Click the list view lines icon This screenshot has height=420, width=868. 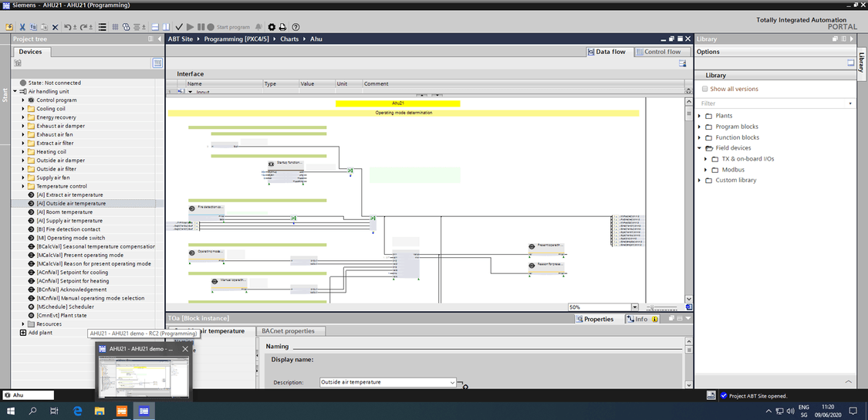[103, 27]
